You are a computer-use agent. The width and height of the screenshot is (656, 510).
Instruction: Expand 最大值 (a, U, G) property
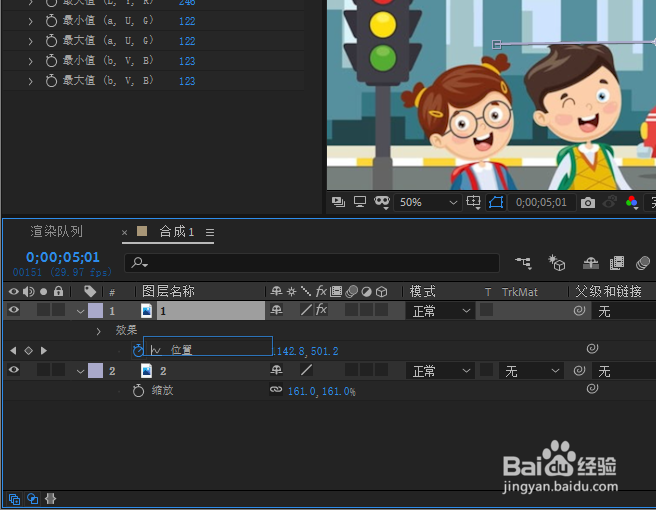tap(31, 41)
